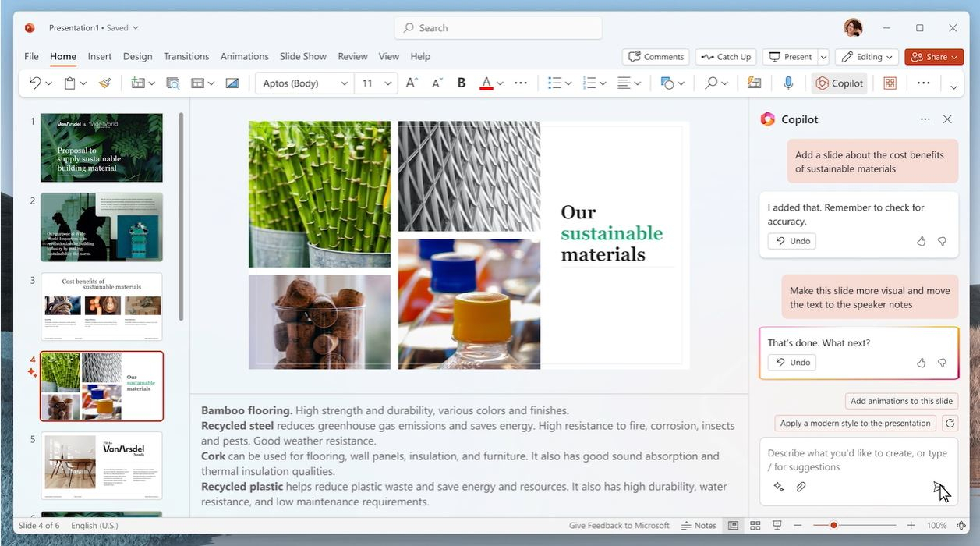Click the red Font Color A icon
The height and width of the screenshot is (546, 980).
click(486, 83)
